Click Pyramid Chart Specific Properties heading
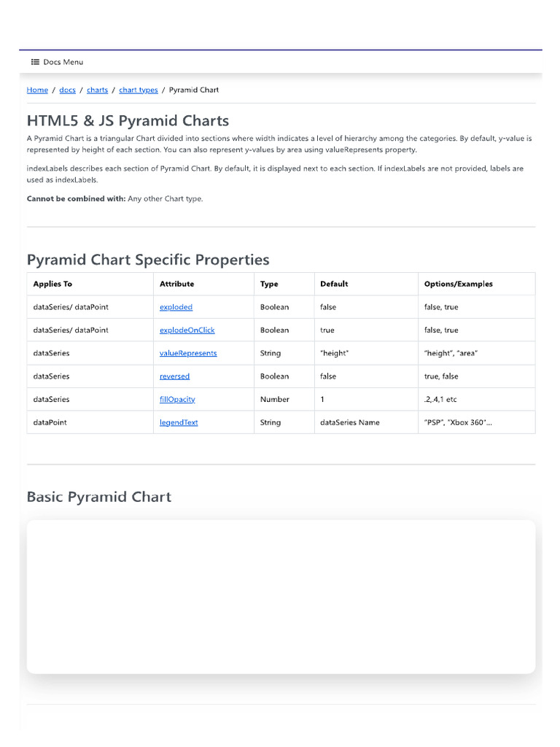 tap(148, 260)
